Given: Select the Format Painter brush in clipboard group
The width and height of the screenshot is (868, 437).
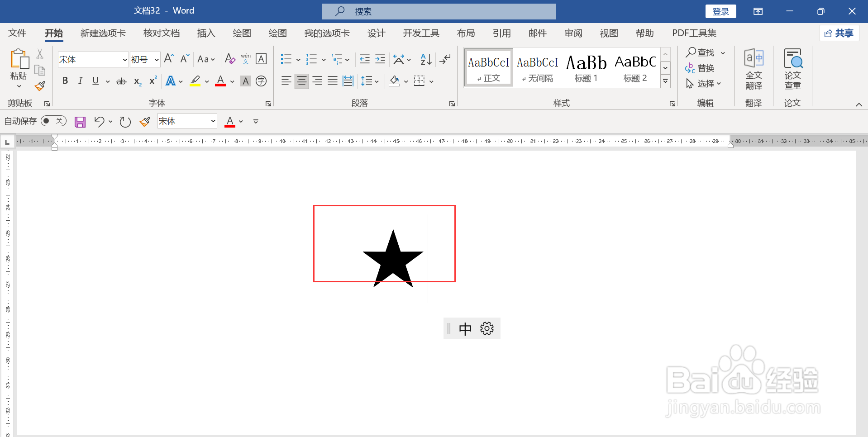Looking at the screenshot, I should [x=40, y=85].
